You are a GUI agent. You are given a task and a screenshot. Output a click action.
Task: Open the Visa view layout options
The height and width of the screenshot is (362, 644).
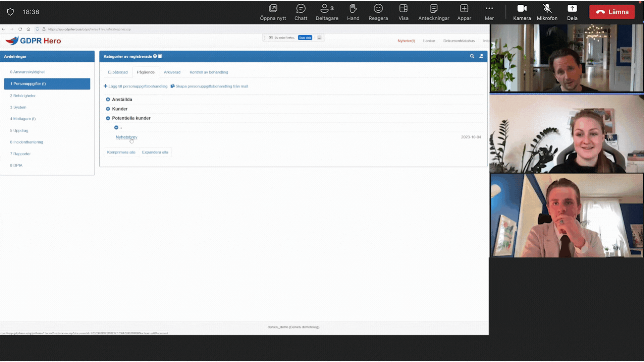[x=403, y=12]
